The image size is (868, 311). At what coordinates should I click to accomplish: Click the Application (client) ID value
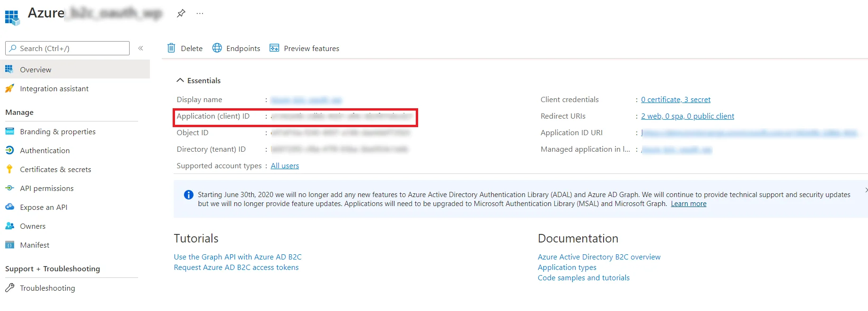tap(342, 116)
